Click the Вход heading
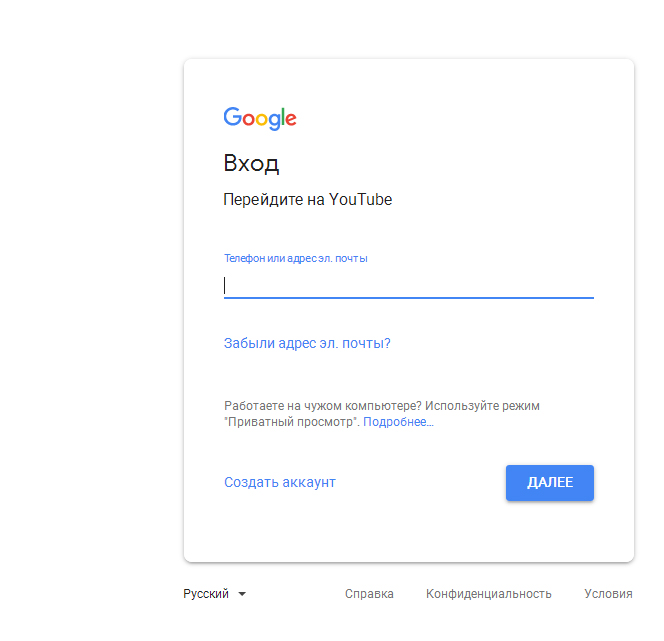This screenshot has width=664, height=641. click(251, 163)
